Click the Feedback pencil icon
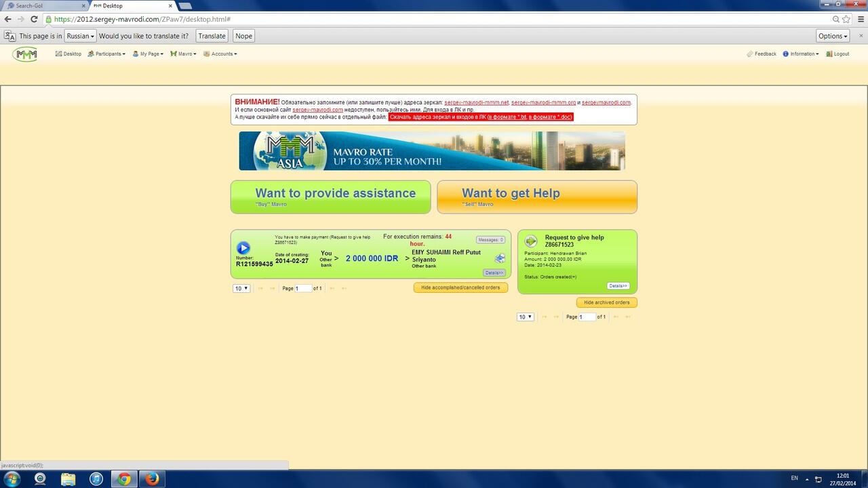868x488 pixels. coord(749,54)
